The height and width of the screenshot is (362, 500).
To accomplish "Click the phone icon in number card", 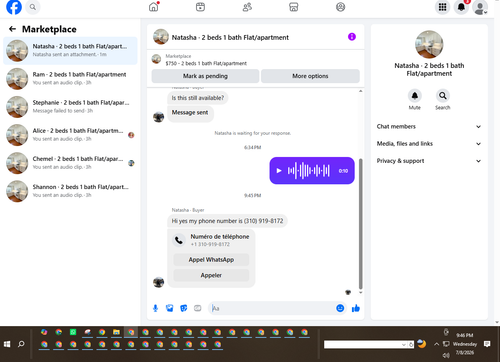I will pos(179,240).
